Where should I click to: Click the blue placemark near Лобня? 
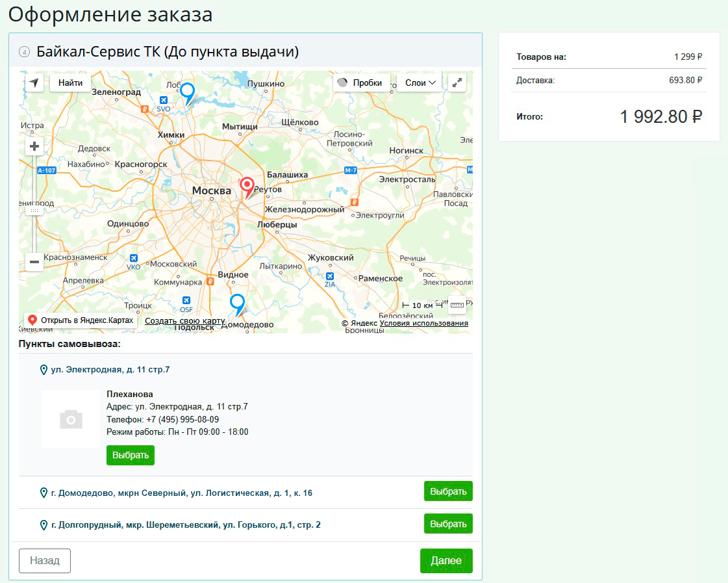[187, 92]
